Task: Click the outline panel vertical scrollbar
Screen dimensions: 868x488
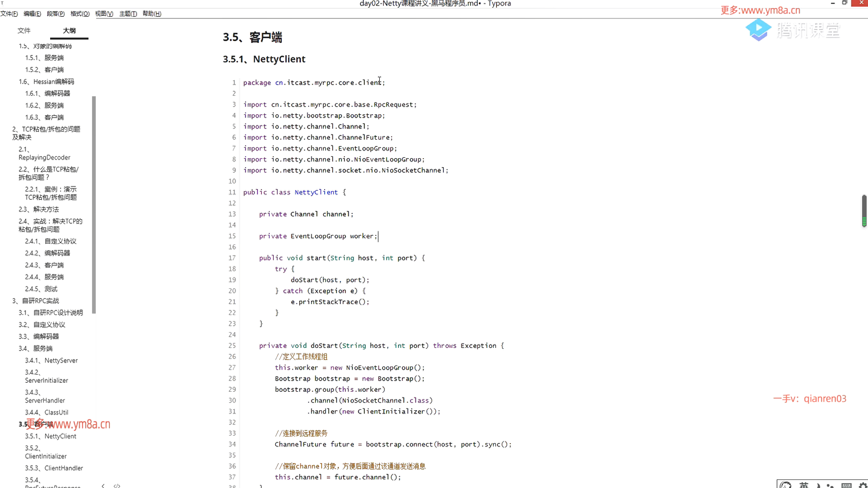Action: pyautogui.click(x=94, y=204)
